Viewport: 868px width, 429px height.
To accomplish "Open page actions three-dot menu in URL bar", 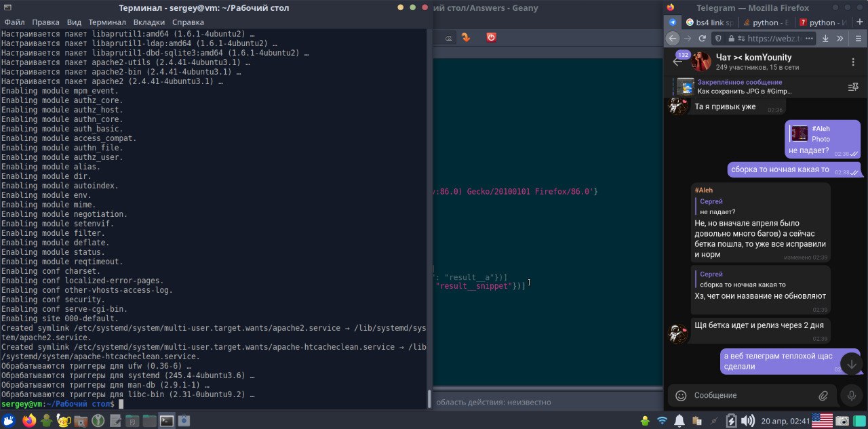I will coord(808,39).
